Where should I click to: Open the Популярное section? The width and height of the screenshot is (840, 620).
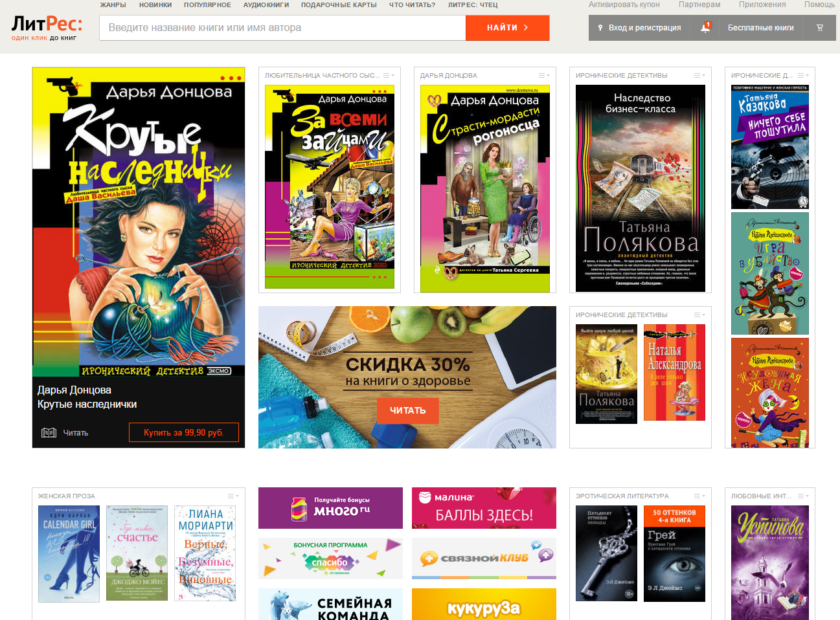point(207,5)
